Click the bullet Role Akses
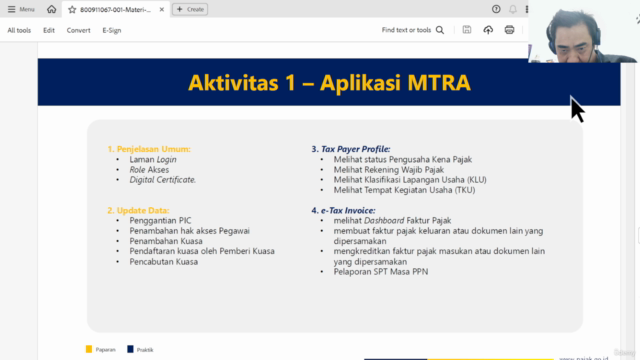 [149, 170]
